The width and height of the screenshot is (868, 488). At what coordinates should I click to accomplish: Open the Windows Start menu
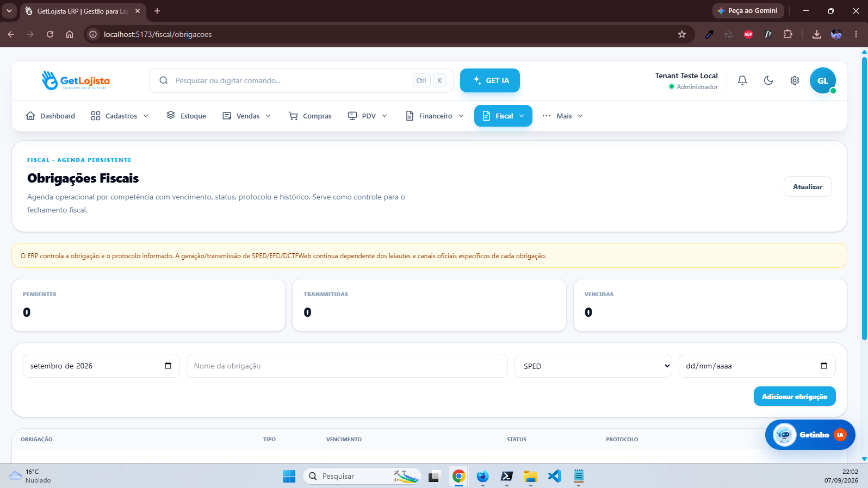point(289,476)
